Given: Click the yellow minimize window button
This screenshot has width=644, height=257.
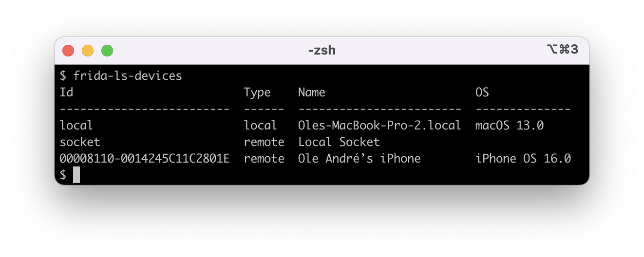Looking at the screenshot, I should click(88, 51).
